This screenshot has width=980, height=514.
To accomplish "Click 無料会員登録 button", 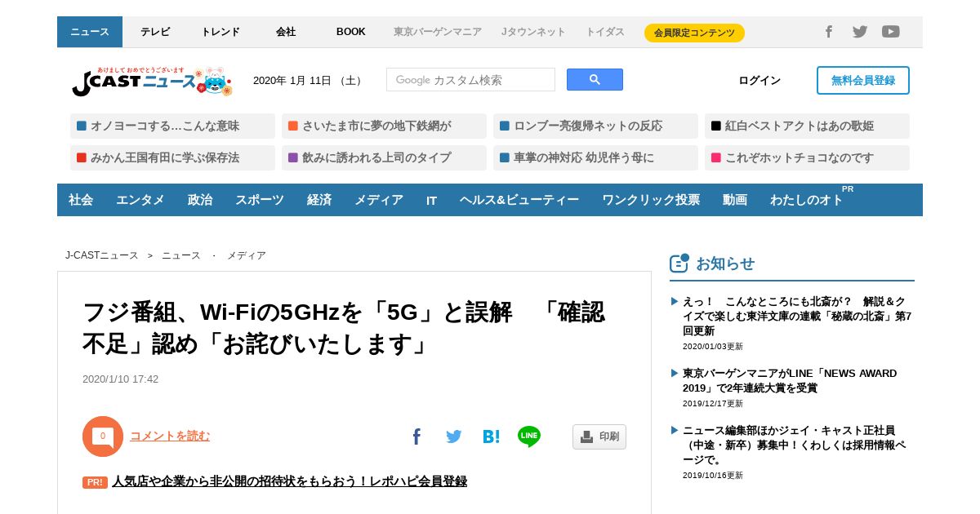I will 863,80.
